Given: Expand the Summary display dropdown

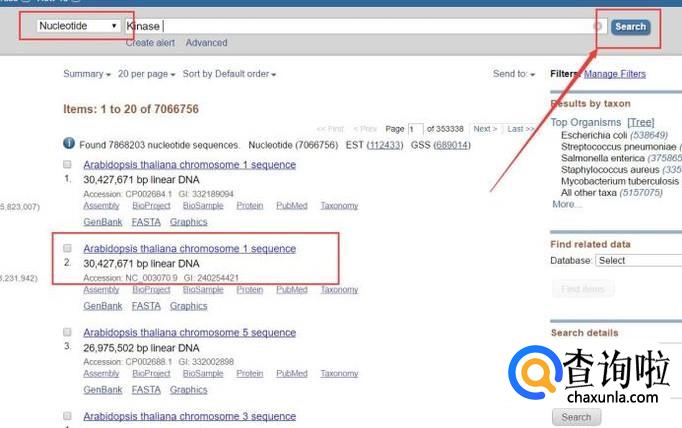Looking at the screenshot, I should [87, 74].
